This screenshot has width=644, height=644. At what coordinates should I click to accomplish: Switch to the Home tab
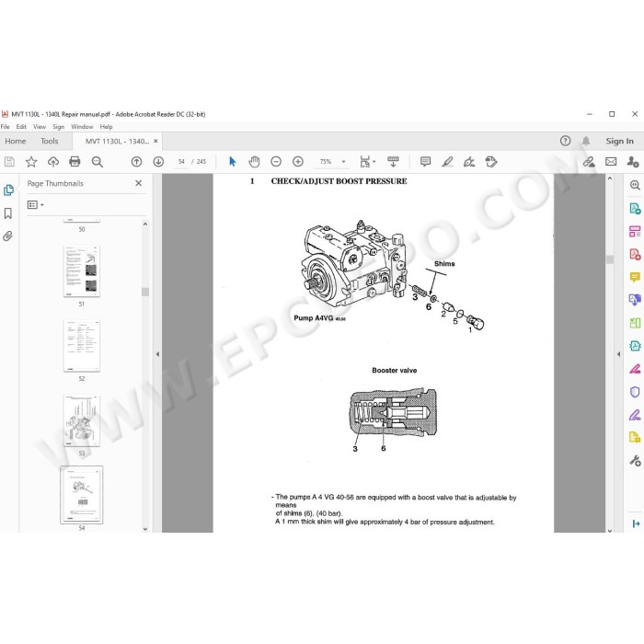pyautogui.click(x=16, y=141)
